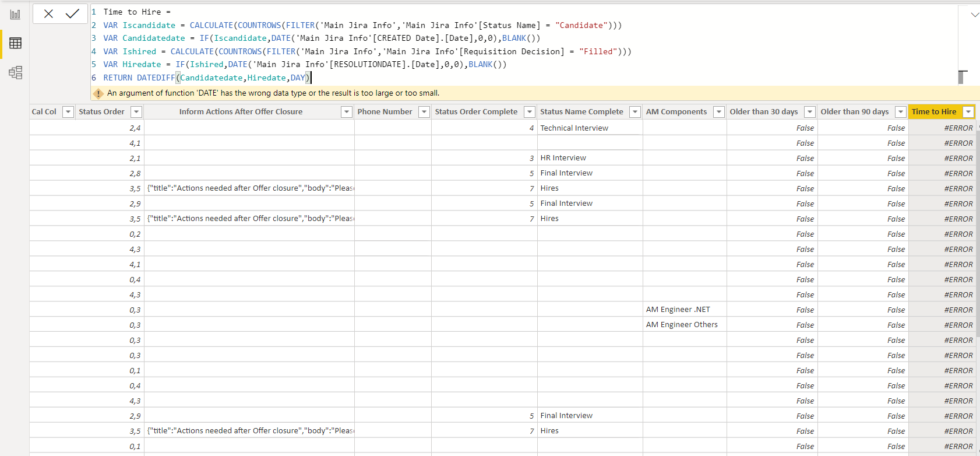Click formula line 6 RETURN DATEDIFF

207,78
